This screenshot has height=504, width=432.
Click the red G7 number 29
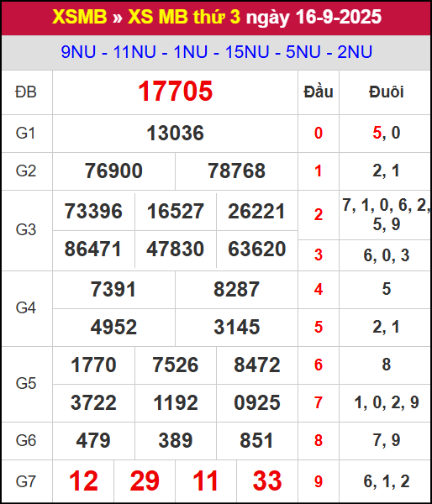(145, 481)
